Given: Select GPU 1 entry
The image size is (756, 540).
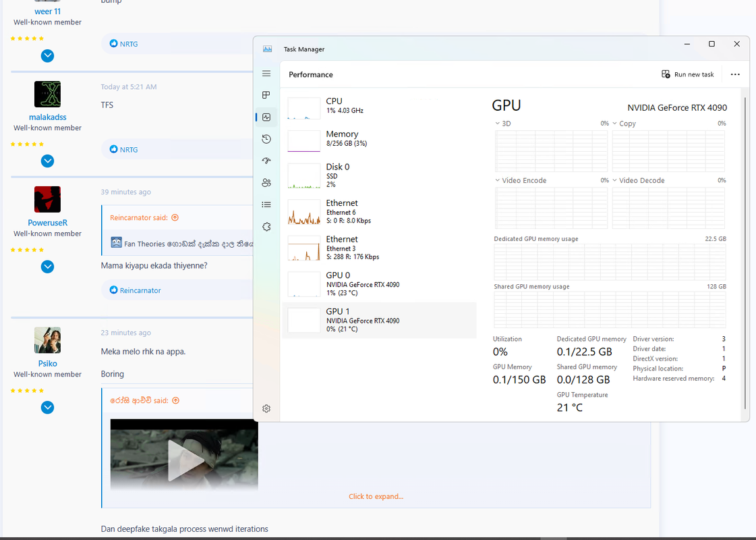Looking at the screenshot, I should tap(380, 320).
